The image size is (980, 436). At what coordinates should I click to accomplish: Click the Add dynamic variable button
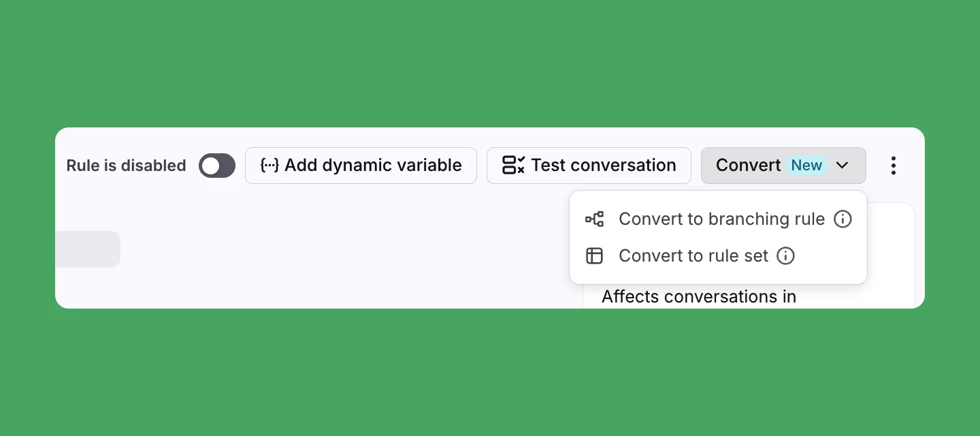[361, 165]
